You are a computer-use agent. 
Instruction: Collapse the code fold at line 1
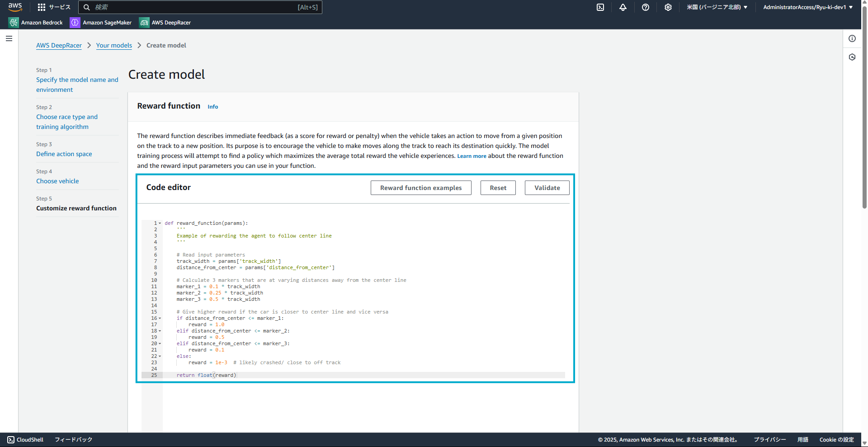click(x=160, y=223)
